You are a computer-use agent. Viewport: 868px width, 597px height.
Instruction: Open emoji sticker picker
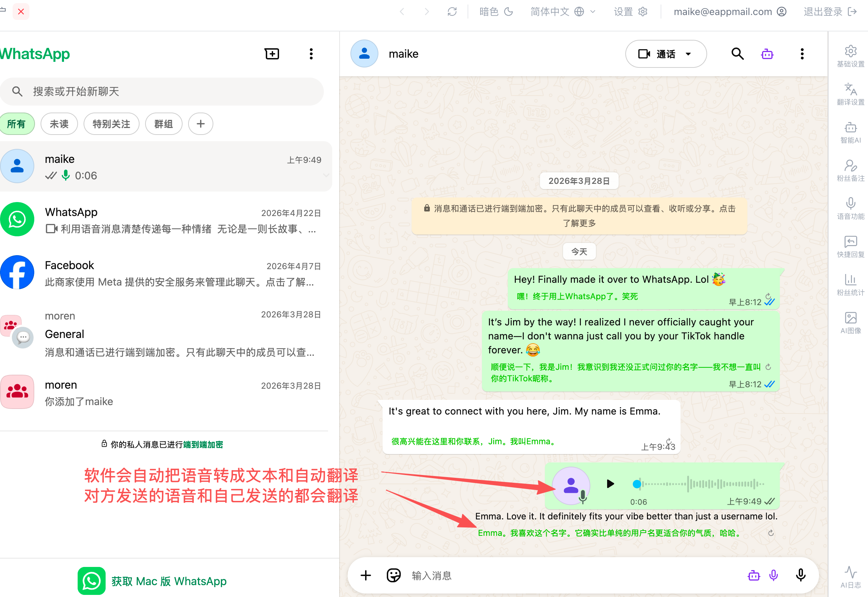click(393, 575)
